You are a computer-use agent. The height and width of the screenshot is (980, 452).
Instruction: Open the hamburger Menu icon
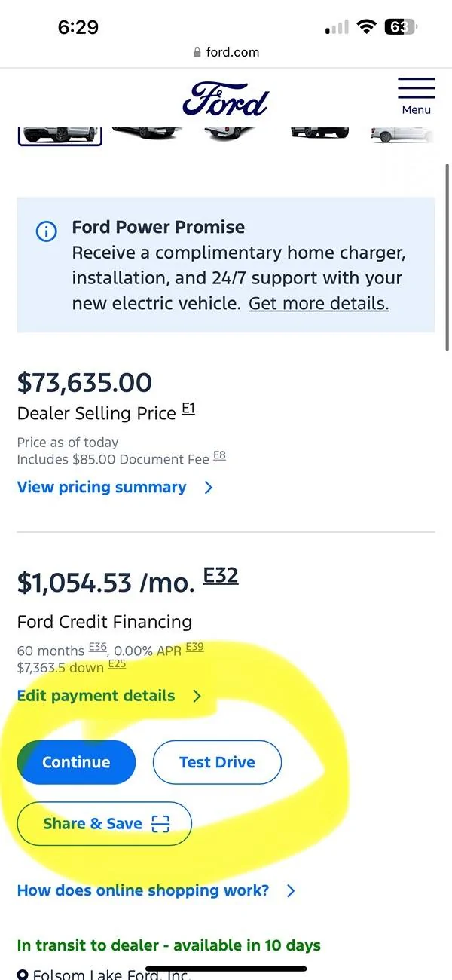416,96
